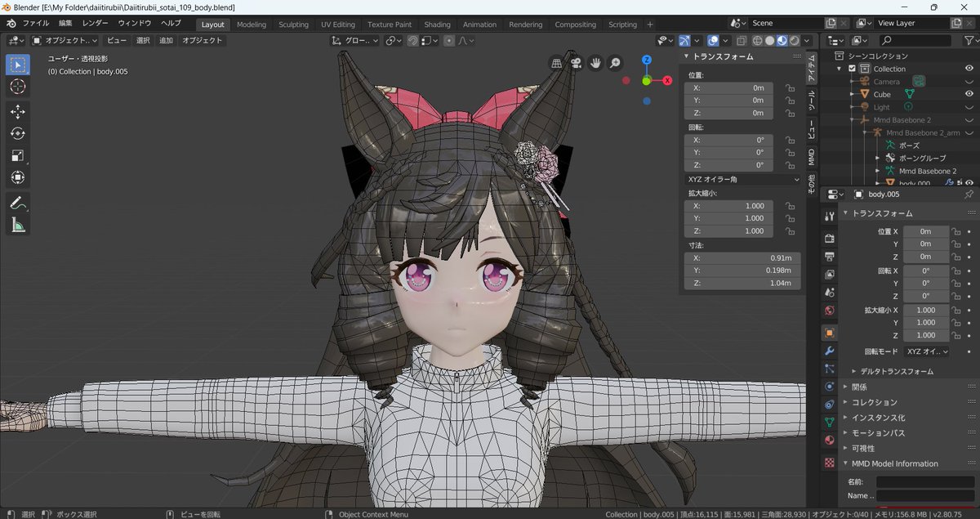Toggle the orthographic grid view gizmo
Image resolution: width=980 pixels, height=519 pixels.
coord(557,62)
